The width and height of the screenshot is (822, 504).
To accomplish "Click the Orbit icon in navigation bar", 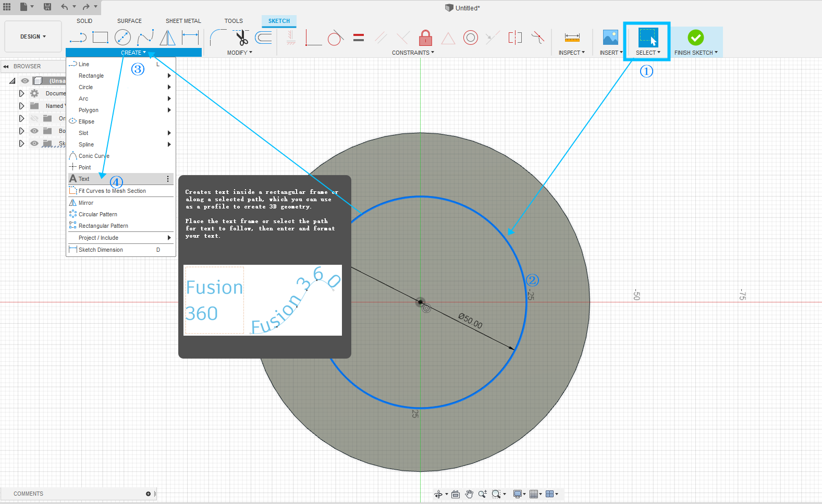I will pos(438,494).
